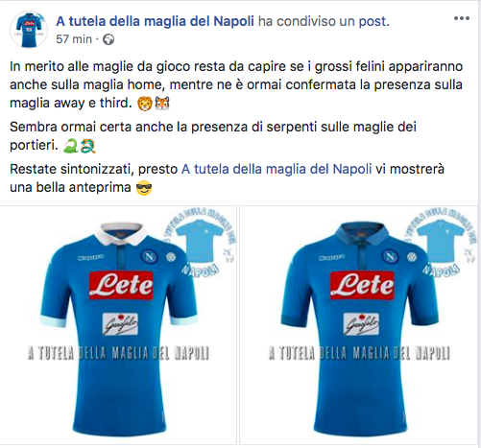The height and width of the screenshot is (448, 481).
Task: Click the dragon emoji after "portieri"
Action: pyautogui.click(x=88, y=146)
